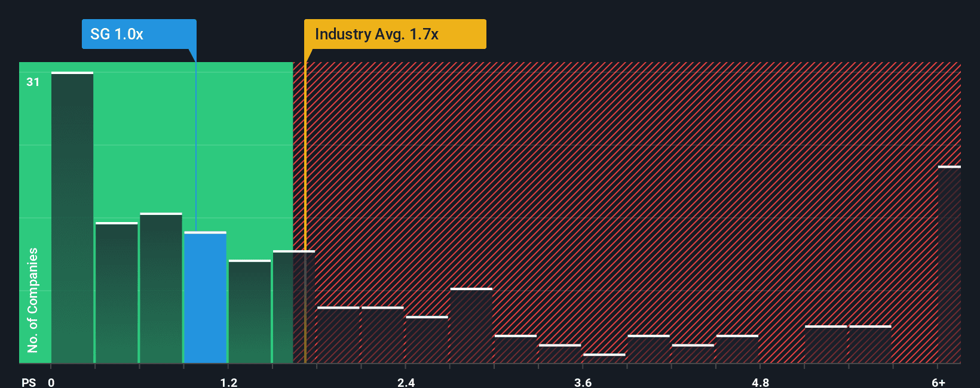
Task: Click the 2.4 x-axis tick label
Action: (406, 382)
